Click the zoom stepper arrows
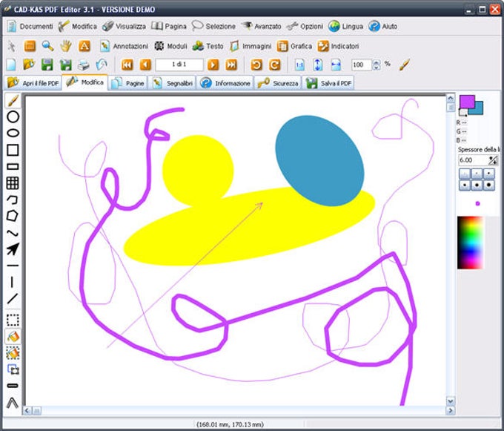 pos(376,65)
